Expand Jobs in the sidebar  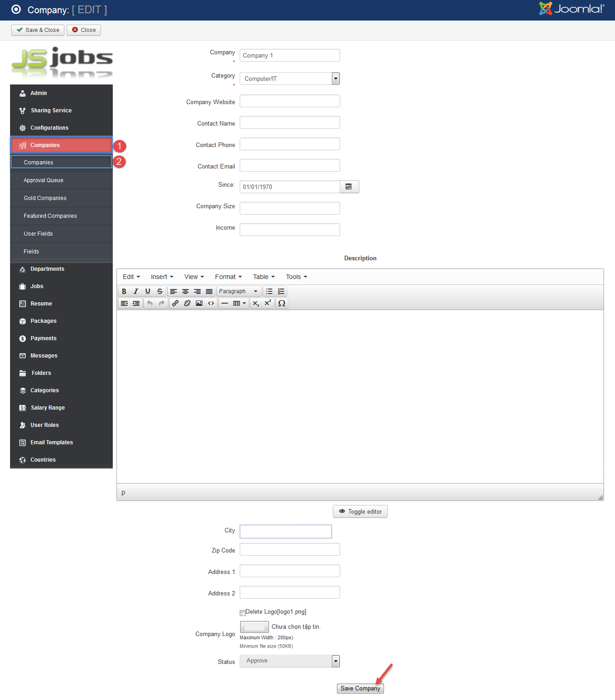click(x=61, y=286)
